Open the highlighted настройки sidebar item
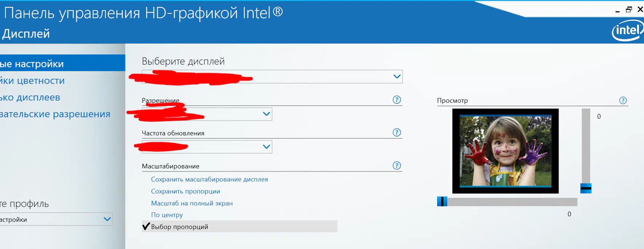This screenshot has height=249, width=644. point(63,64)
